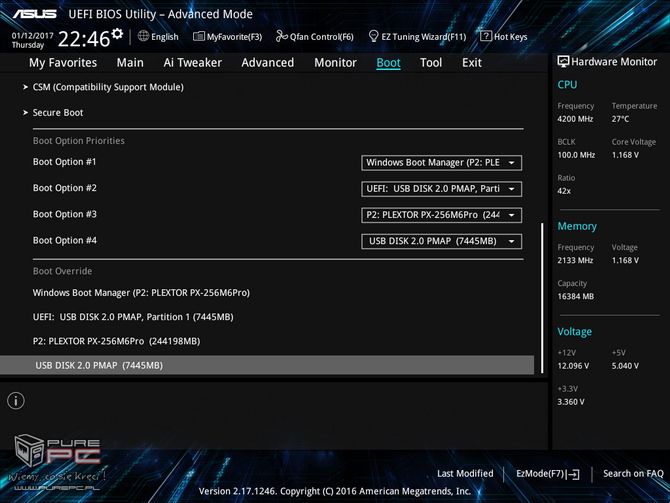Click MyFavorite(F3) label
Viewport: 670px width, 503px height.
tap(234, 37)
